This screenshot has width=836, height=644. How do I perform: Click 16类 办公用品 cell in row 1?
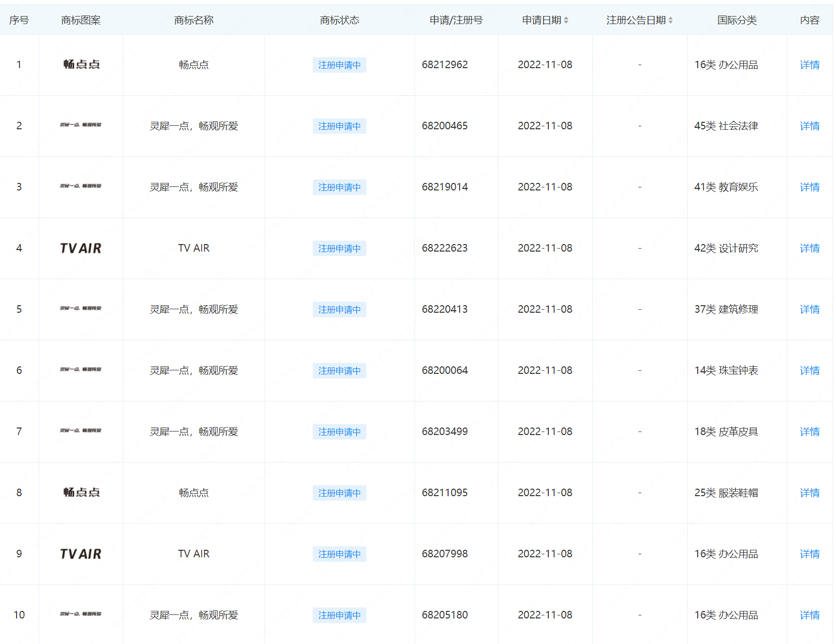click(x=726, y=65)
